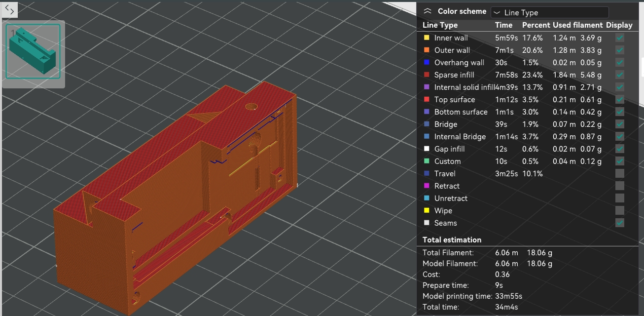Click Total time value 34m4s
The width and height of the screenshot is (644, 316).
506,307
